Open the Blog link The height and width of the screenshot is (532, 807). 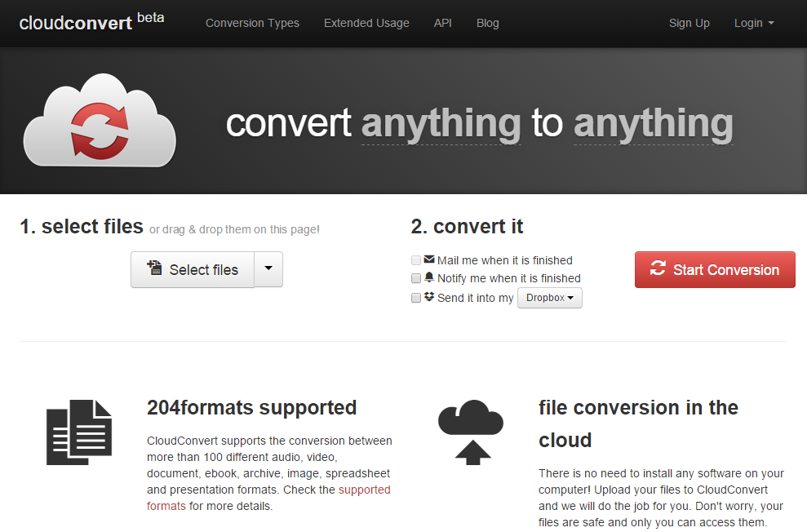(487, 23)
